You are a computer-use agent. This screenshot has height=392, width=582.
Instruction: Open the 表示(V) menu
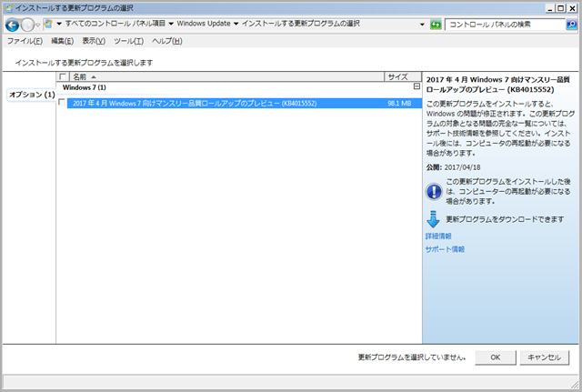94,41
